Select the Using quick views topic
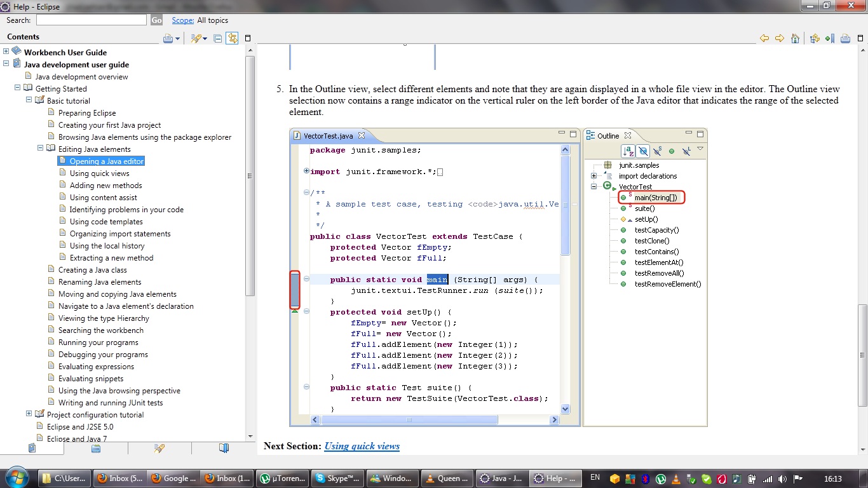This screenshot has width=868, height=488. coord(99,173)
